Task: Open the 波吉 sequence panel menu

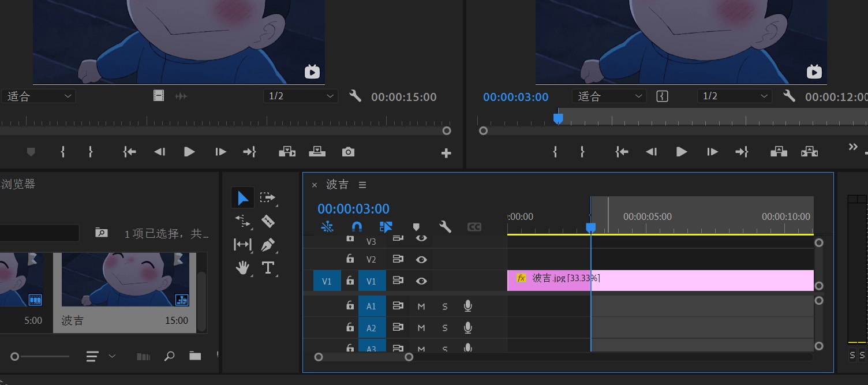Action: tap(362, 185)
